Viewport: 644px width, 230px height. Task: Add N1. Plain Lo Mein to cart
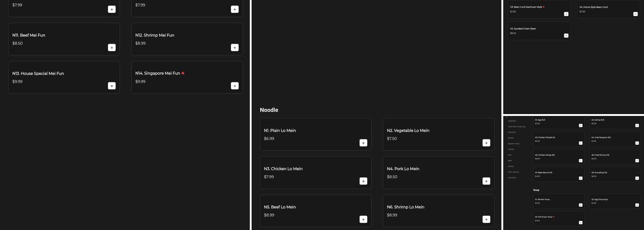[x=363, y=143]
